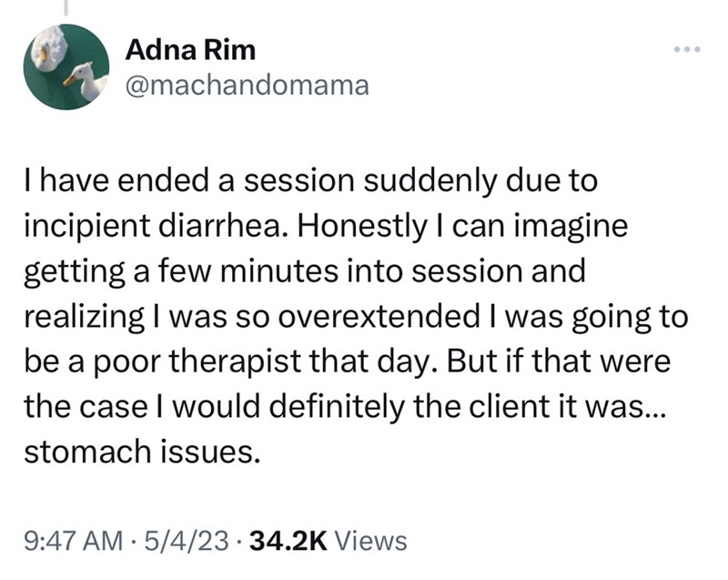Click the display name Adna Rim
This screenshot has height=580, width=728.
190,50
